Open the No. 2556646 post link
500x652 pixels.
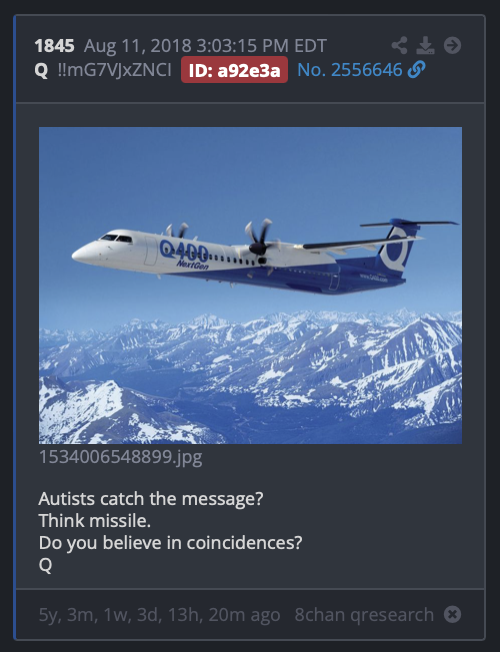[x=350, y=70]
